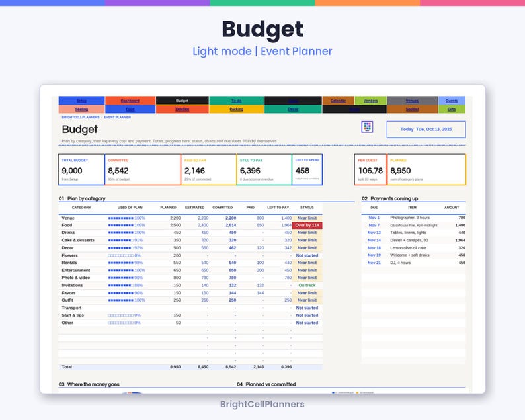Open the Packing tab
The width and height of the screenshot is (525, 420).
[237, 109]
